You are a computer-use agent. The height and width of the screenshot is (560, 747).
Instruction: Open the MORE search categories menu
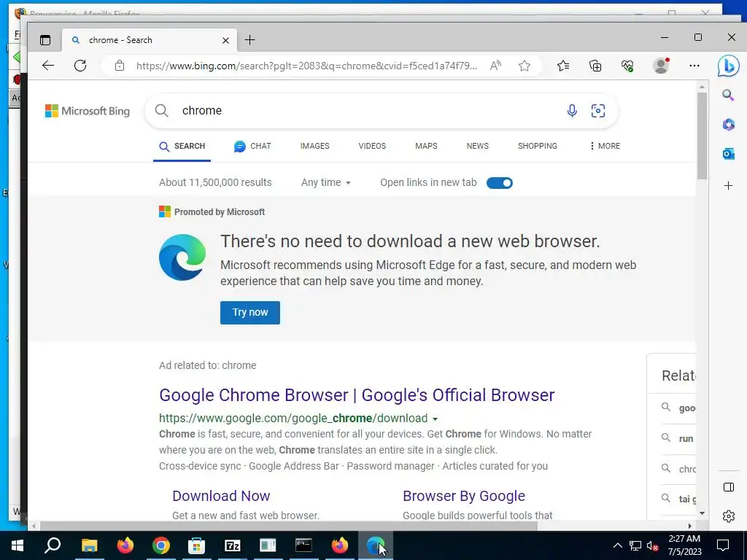tap(605, 146)
